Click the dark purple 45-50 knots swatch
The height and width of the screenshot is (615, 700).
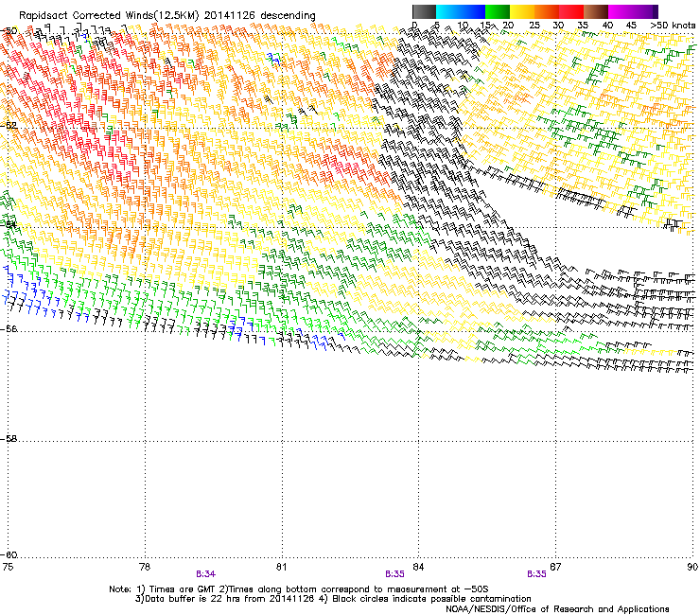pos(645,11)
